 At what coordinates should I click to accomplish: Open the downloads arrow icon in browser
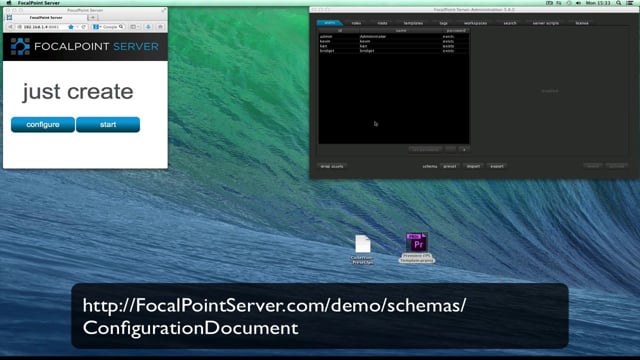point(148,27)
